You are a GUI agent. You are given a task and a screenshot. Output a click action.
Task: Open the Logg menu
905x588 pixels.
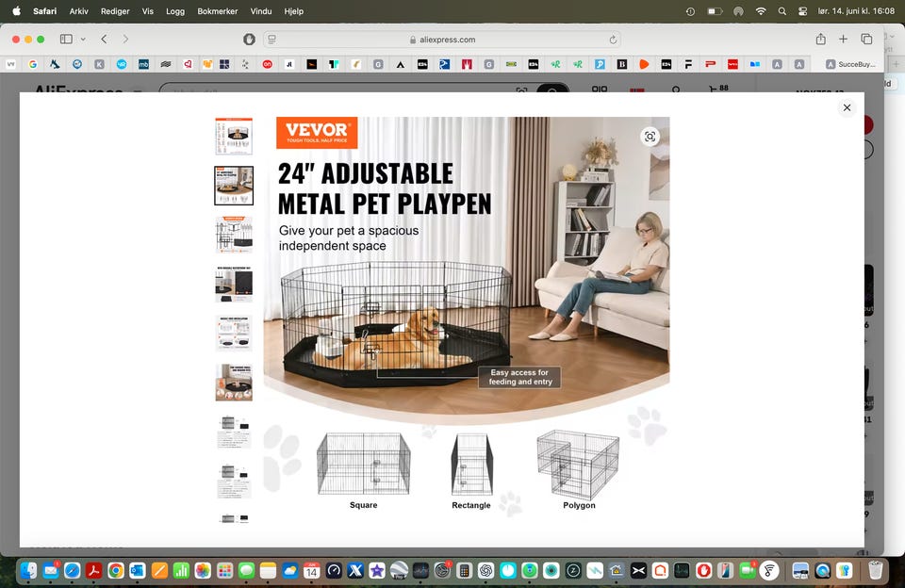(175, 11)
